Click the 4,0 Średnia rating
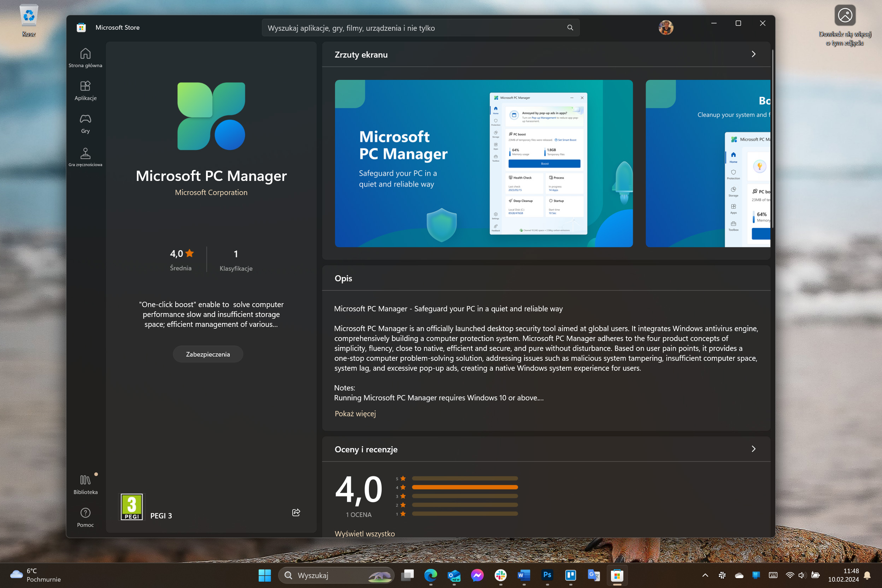The image size is (882, 588). click(181, 259)
